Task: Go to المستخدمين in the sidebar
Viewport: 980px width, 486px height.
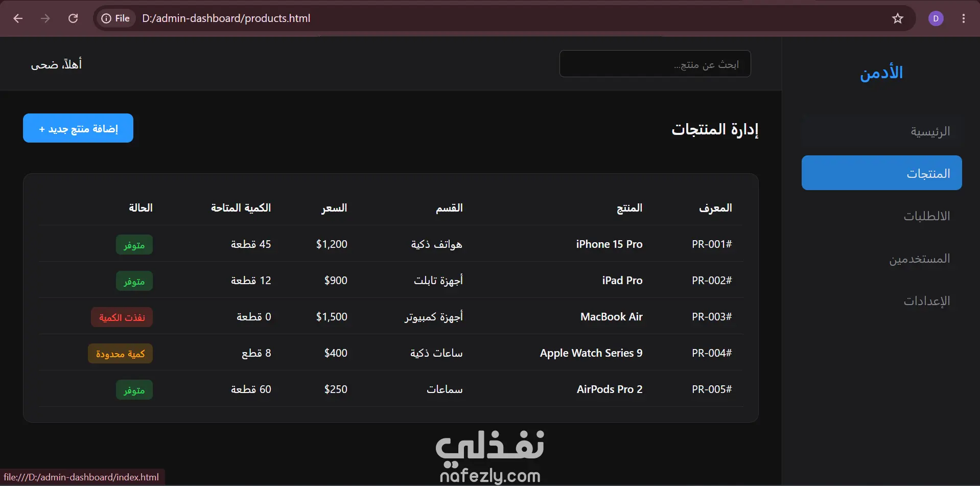Action: pyautogui.click(x=882, y=259)
